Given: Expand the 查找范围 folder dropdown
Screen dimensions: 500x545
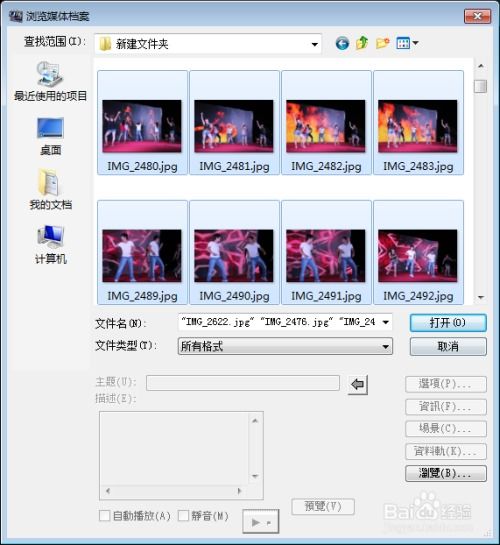Looking at the screenshot, I should [314, 44].
